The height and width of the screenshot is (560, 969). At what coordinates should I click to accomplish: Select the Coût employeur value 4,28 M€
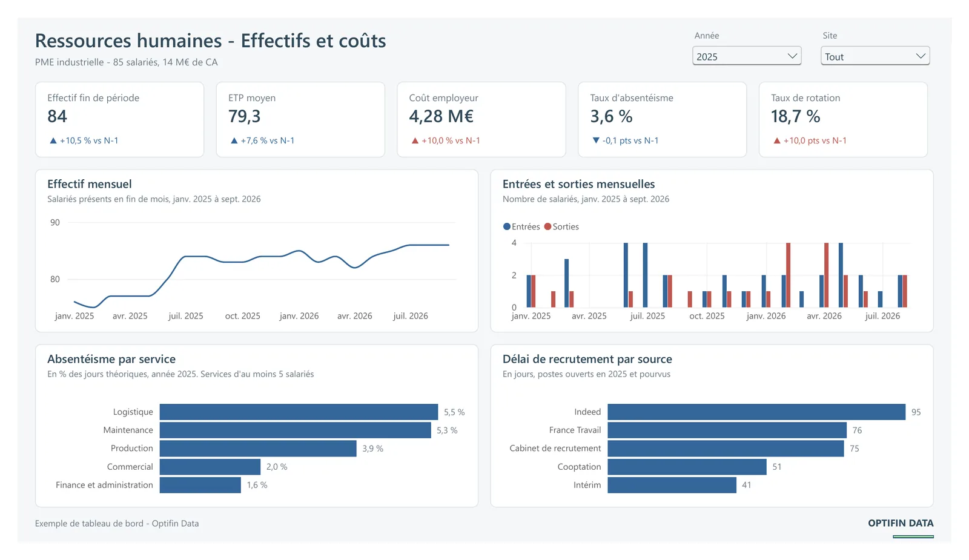[442, 116]
